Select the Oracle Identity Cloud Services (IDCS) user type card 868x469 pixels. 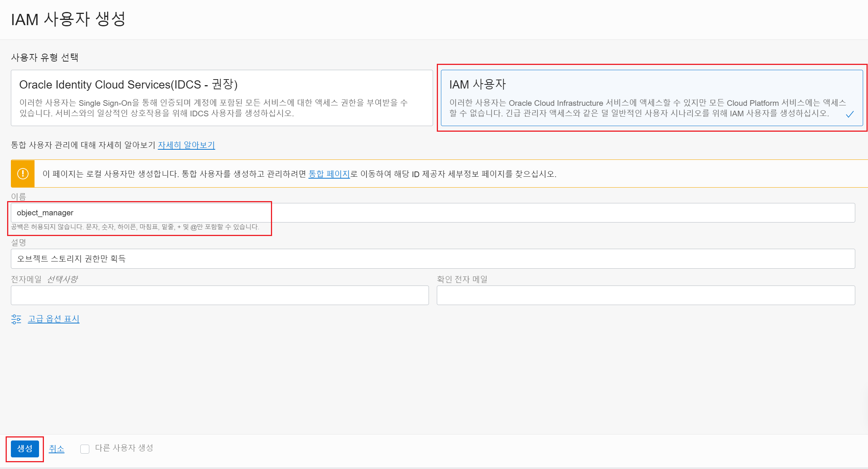coord(221,98)
